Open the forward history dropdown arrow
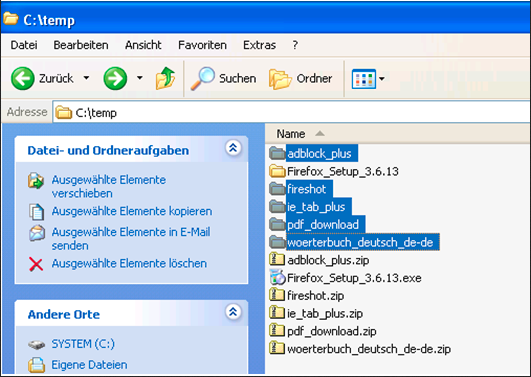531x377 pixels. [x=140, y=78]
